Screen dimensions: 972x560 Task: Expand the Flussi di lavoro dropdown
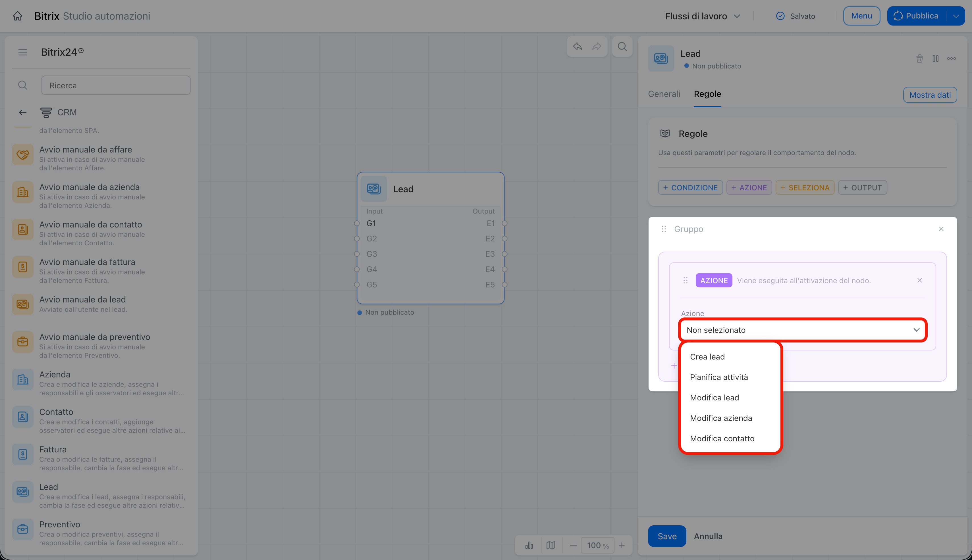pos(703,16)
